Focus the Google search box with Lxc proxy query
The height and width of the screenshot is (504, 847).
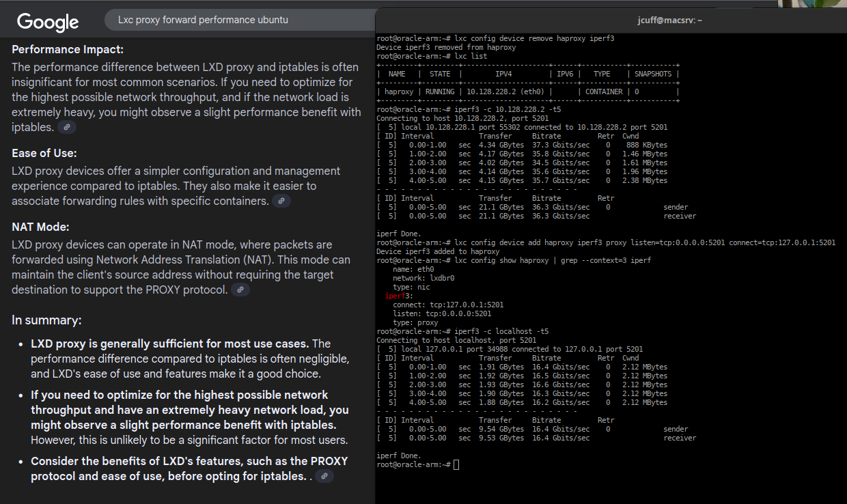pos(239,20)
